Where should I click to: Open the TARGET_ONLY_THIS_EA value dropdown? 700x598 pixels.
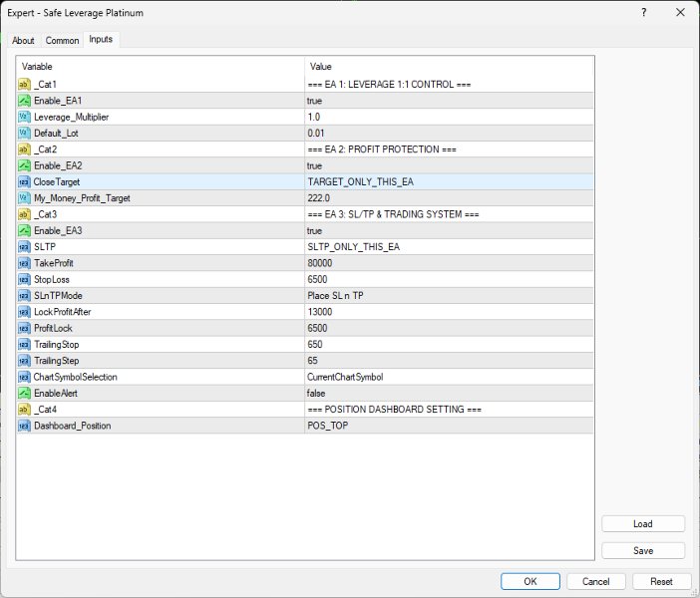[x=449, y=182]
